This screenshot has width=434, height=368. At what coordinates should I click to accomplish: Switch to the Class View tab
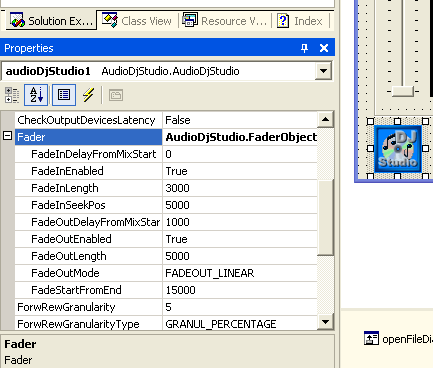(137, 21)
